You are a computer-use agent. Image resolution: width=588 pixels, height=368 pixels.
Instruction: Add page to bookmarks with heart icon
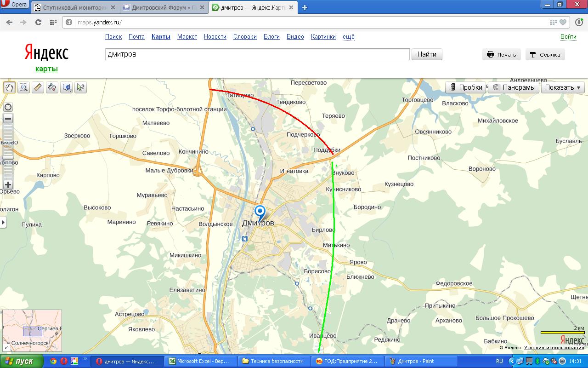[563, 22]
